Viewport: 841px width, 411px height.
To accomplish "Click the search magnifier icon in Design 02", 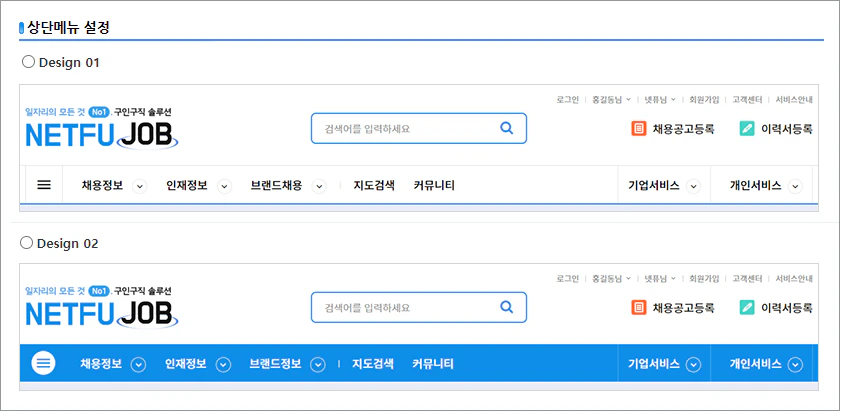I will [x=506, y=307].
